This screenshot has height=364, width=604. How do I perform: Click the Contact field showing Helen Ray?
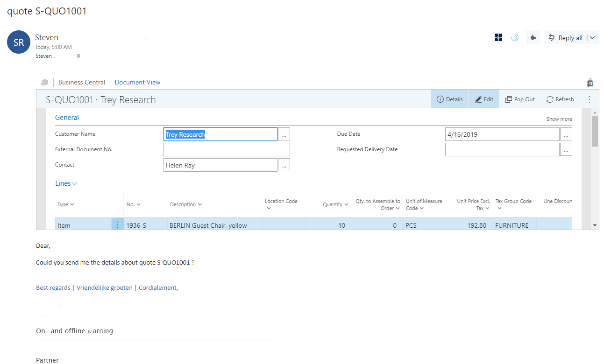220,165
